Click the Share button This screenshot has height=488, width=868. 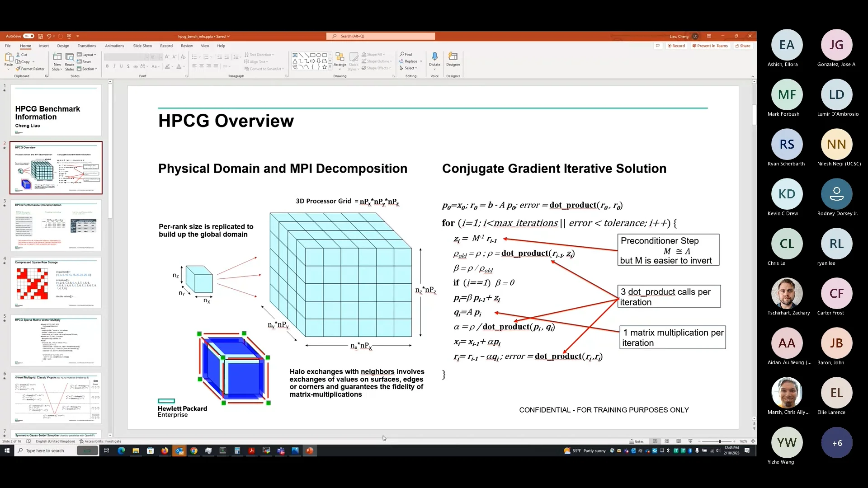744,46
